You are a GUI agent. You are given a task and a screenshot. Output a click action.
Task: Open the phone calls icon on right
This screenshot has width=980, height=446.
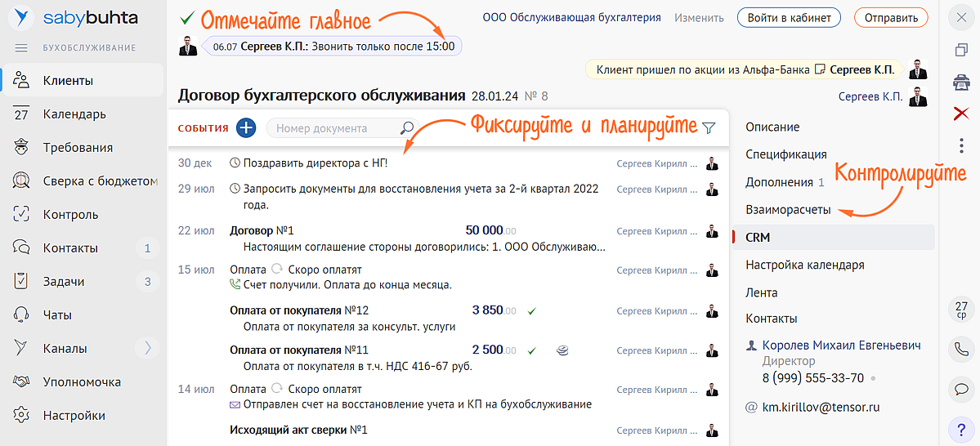(961, 349)
